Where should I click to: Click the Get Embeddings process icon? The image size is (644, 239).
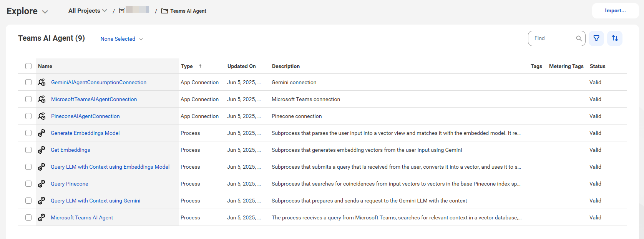(41, 150)
